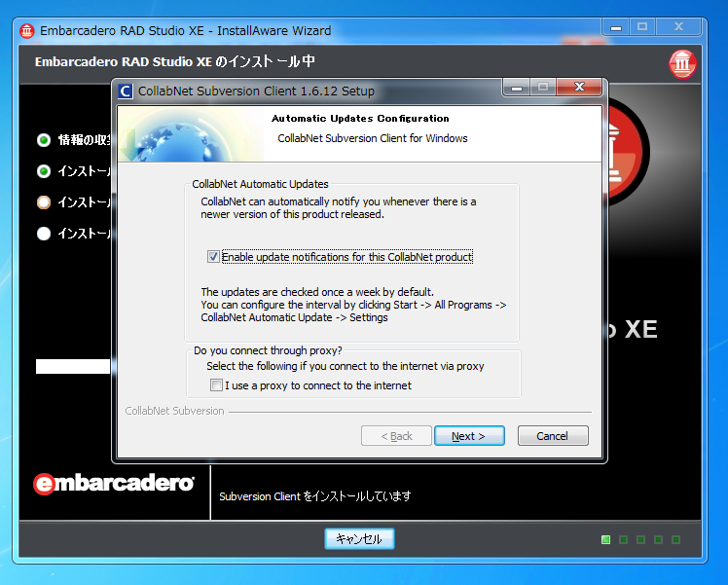Click the disabled < Back button
Screen dimensions: 728x585
point(396,436)
